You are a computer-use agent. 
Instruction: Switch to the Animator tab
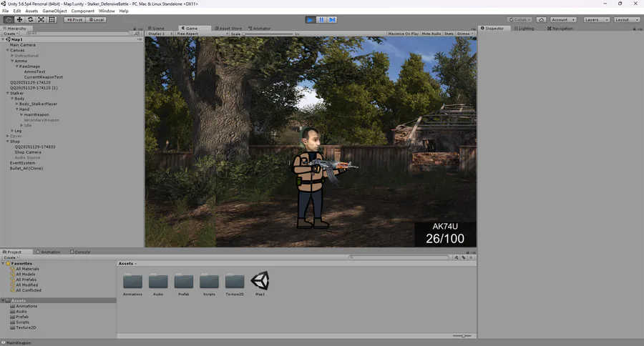259,29
